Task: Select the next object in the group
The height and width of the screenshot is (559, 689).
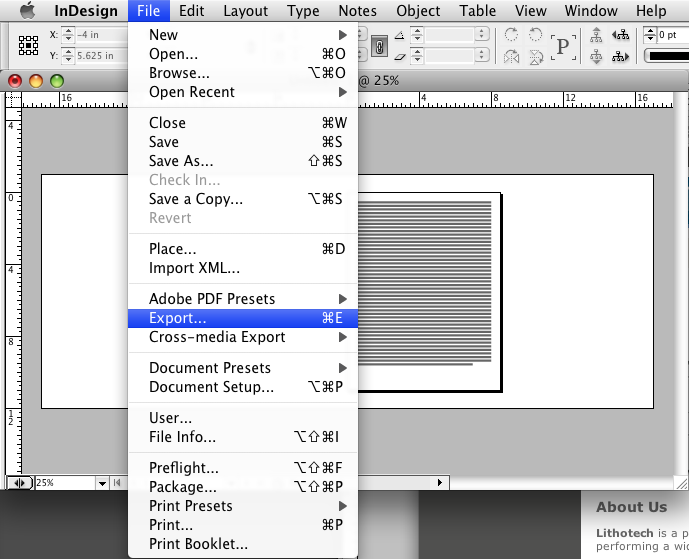Action: coord(620,56)
